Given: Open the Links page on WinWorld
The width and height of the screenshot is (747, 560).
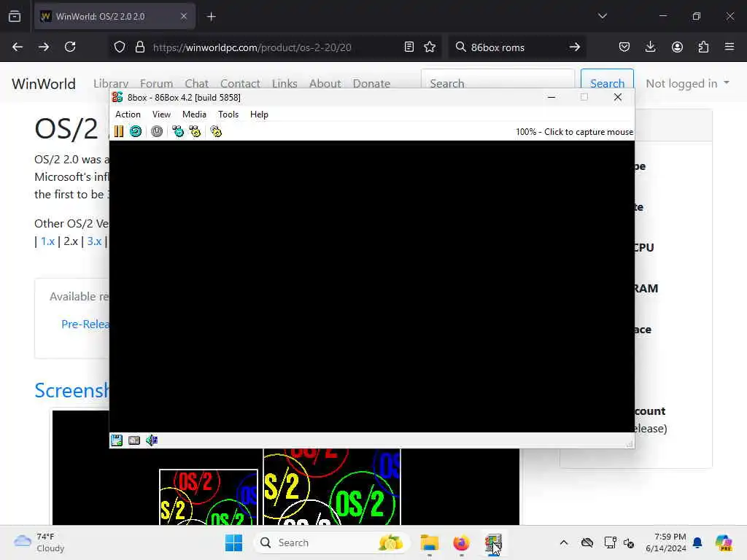Looking at the screenshot, I should (x=285, y=84).
